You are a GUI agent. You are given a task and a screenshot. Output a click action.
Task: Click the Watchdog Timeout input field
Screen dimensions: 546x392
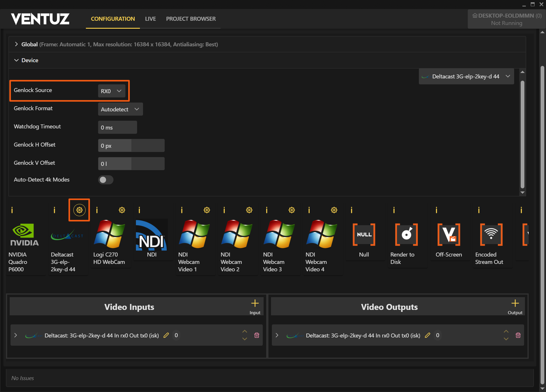pos(117,127)
